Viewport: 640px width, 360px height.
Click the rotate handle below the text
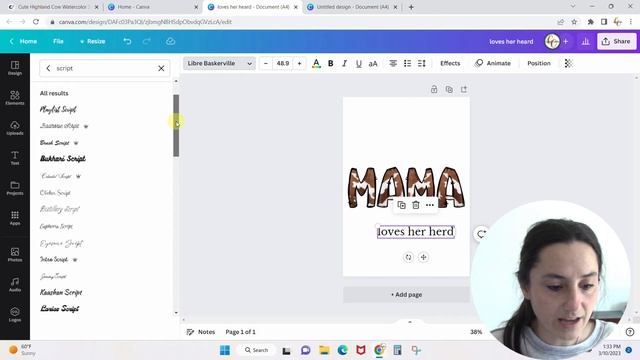pos(408,257)
